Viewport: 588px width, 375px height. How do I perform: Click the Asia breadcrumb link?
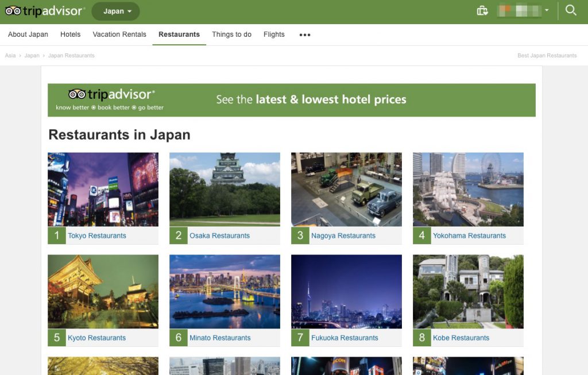10,56
